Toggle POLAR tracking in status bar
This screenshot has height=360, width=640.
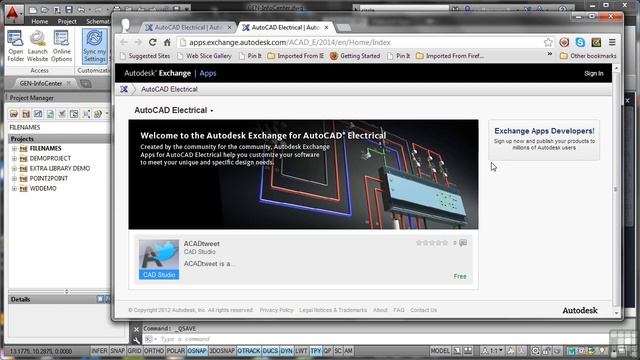176,351
